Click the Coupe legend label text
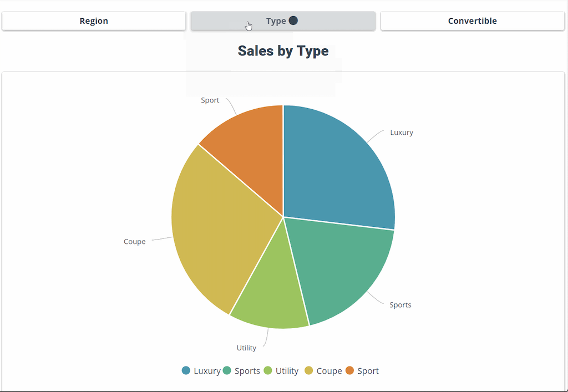The height and width of the screenshot is (392, 568). click(x=329, y=371)
